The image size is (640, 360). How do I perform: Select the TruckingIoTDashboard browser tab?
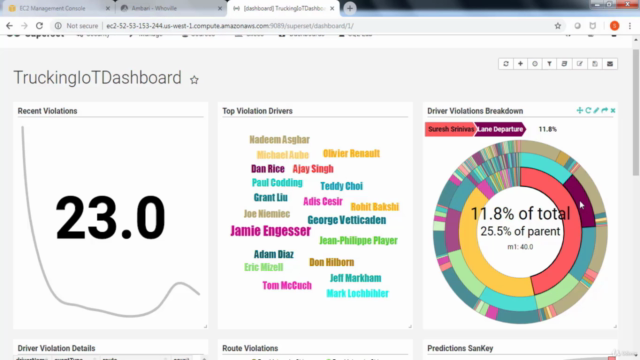(282, 8)
